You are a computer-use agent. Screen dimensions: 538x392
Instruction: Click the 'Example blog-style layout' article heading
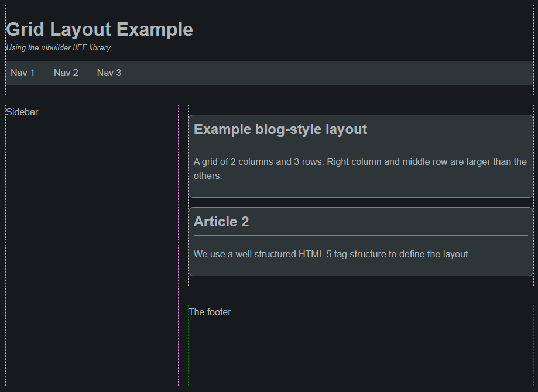tap(280, 129)
